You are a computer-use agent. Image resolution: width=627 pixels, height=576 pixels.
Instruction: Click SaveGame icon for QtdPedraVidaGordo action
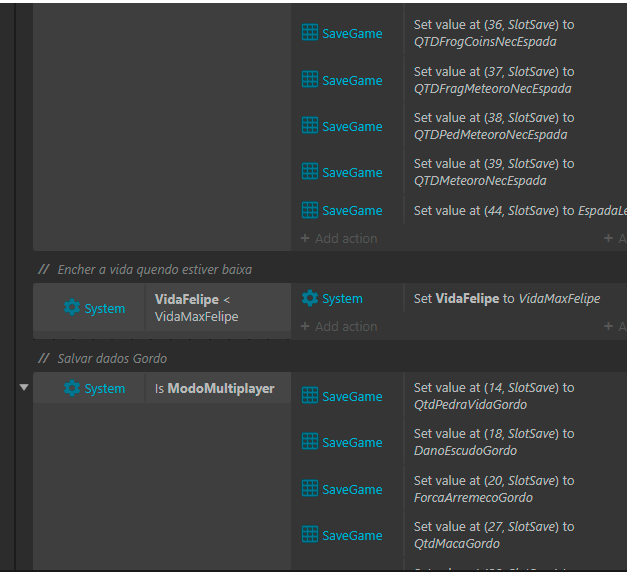tap(310, 396)
